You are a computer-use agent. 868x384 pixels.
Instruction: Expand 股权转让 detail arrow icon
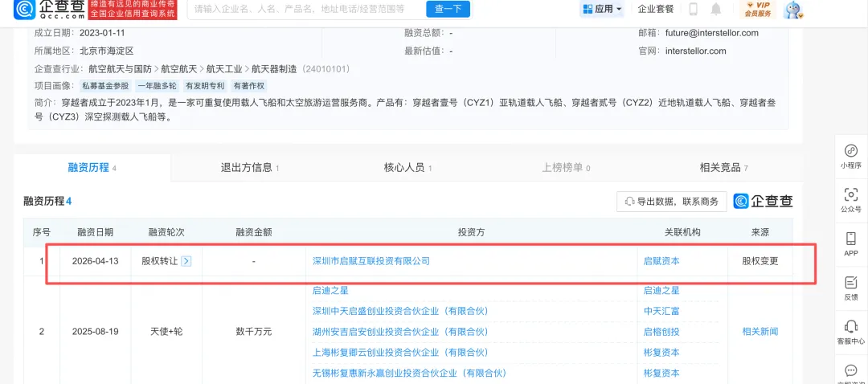pyautogui.click(x=186, y=261)
